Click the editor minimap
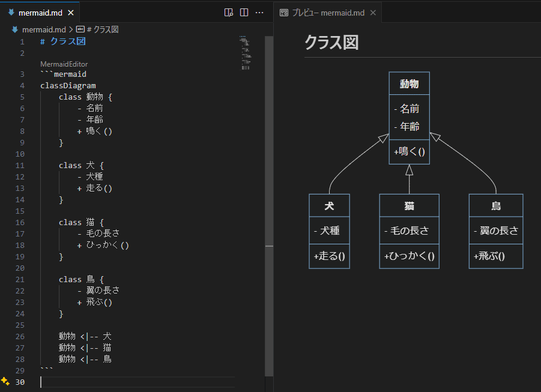 tap(246, 53)
